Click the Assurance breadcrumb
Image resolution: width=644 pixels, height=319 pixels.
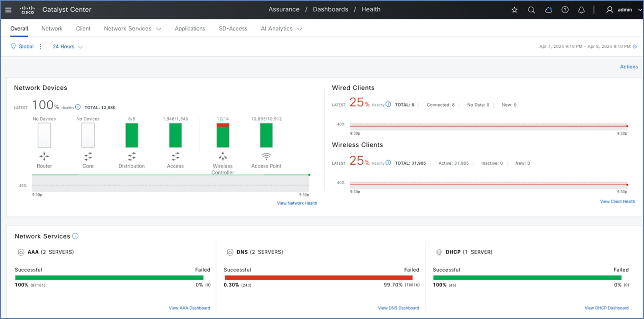click(x=284, y=9)
